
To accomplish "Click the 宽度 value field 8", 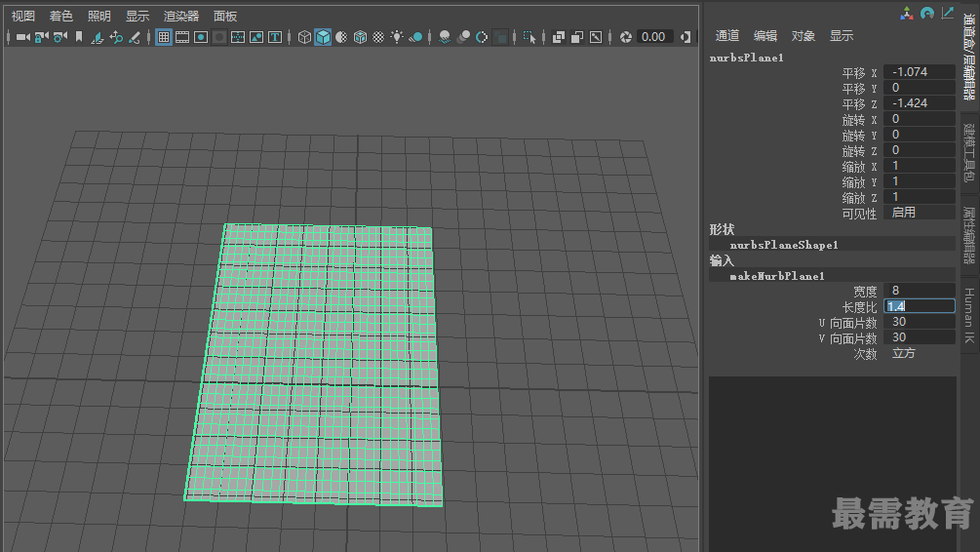I will click(x=919, y=291).
